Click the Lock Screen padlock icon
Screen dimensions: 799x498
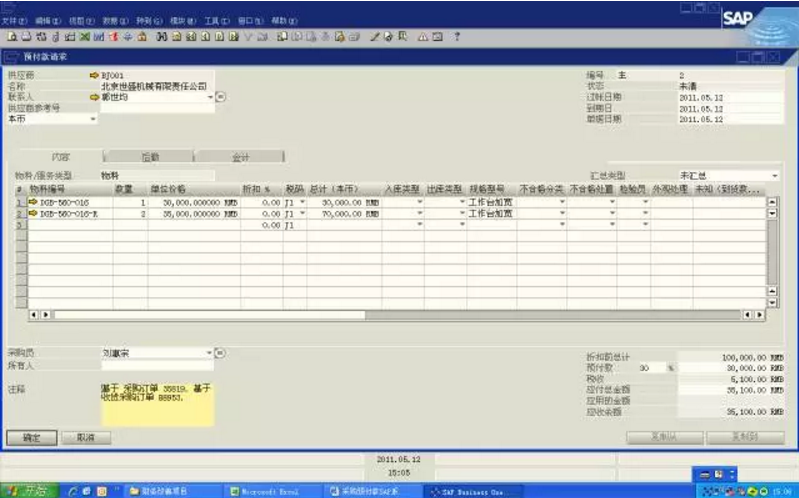pos(142,37)
